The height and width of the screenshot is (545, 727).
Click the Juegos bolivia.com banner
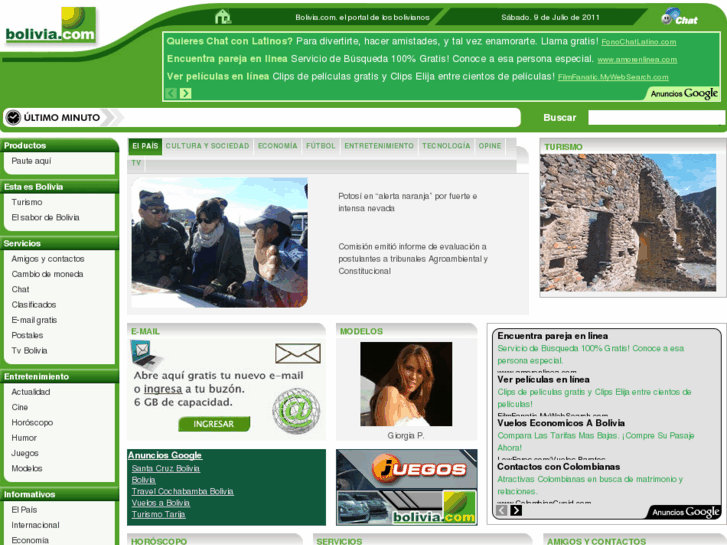pos(407,487)
